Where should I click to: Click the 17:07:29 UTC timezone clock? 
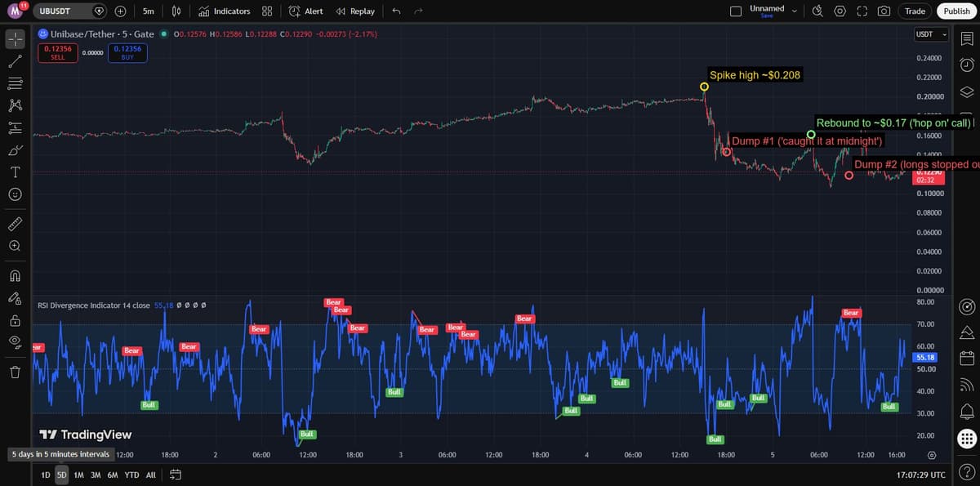tap(920, 475)
